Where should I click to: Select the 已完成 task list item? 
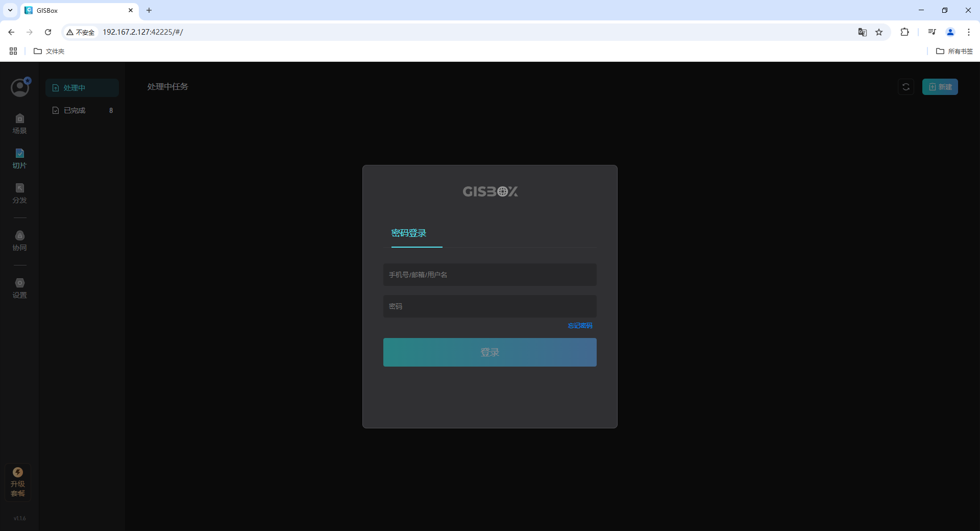click(x=82, y=110)
